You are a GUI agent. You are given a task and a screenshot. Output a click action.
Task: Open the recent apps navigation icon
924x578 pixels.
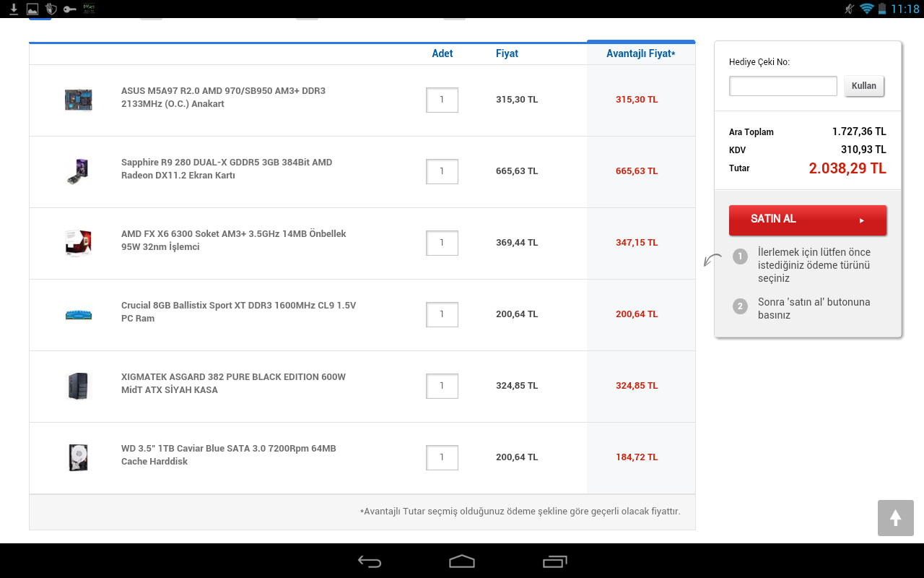[x=554, y=561]
